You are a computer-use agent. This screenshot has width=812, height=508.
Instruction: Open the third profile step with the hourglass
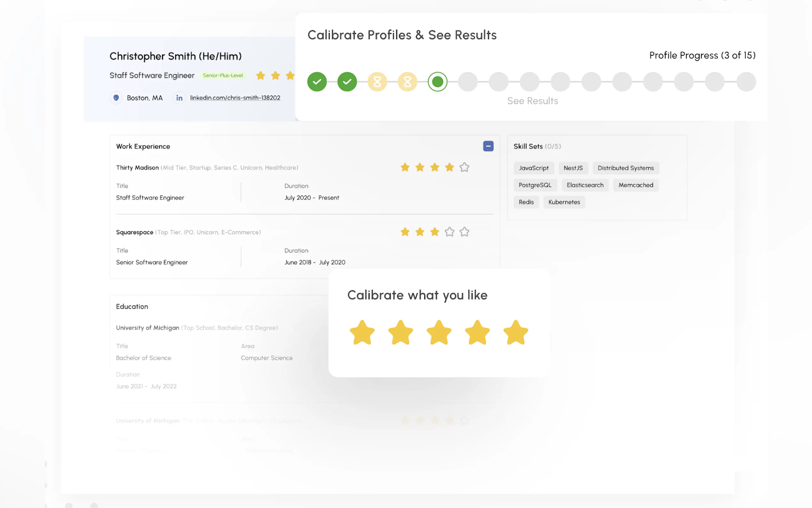pos(377,82)
